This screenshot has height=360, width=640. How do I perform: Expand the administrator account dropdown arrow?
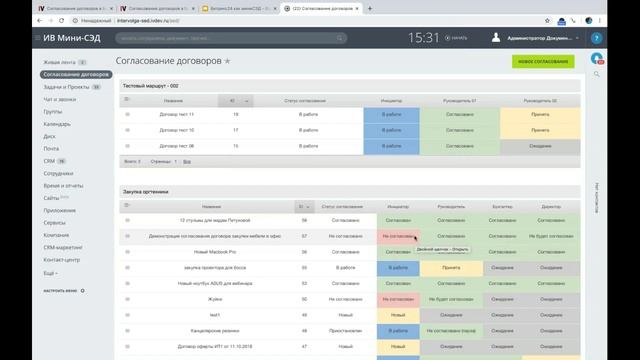[577, 38]
